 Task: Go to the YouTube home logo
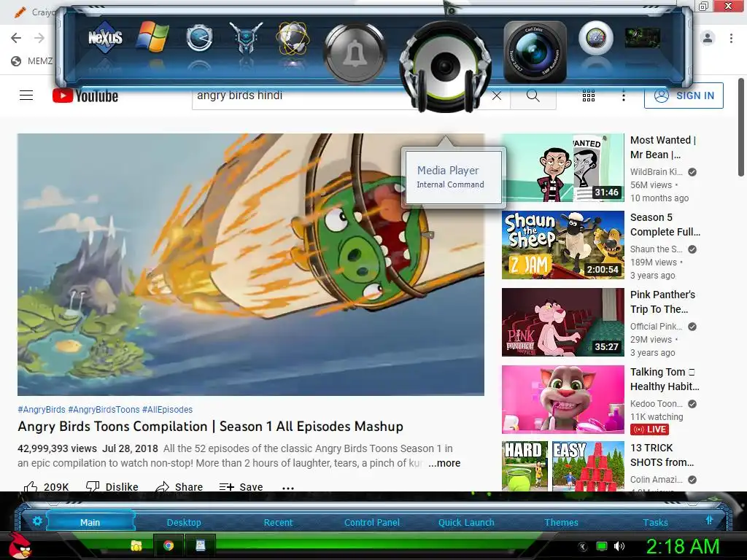click(85, 96)
